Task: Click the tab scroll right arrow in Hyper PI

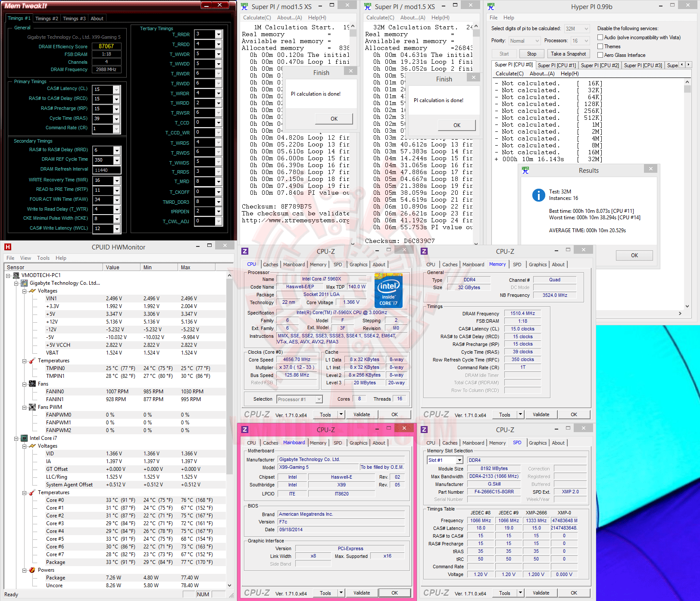Action: (x=688, y=65)
